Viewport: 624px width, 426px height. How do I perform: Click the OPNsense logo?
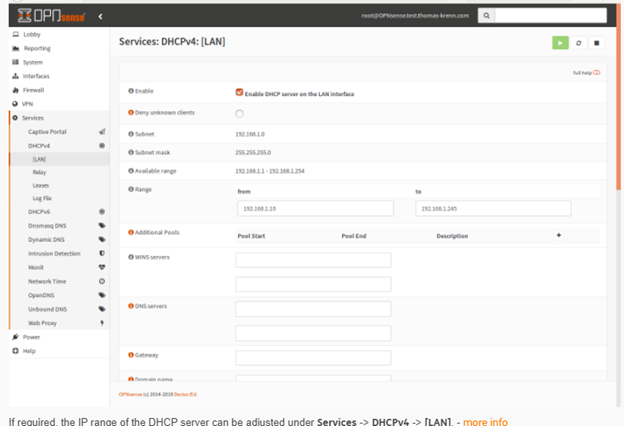coord(47,16)
